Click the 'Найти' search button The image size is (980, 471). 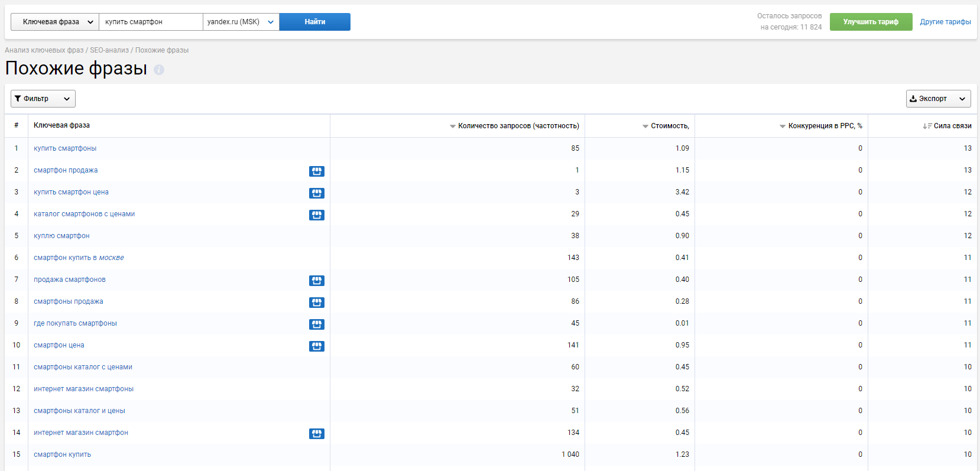[x=315, y=22]
